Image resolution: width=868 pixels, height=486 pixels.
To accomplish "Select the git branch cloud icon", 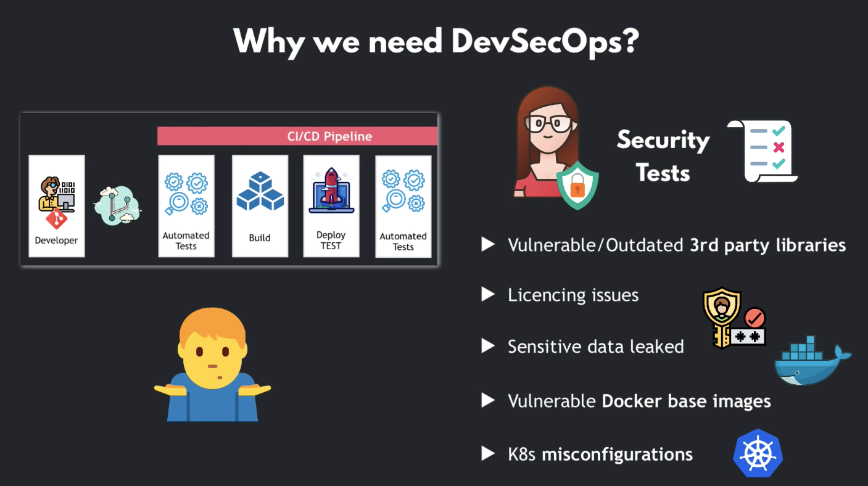I will [x=118, y=205].
